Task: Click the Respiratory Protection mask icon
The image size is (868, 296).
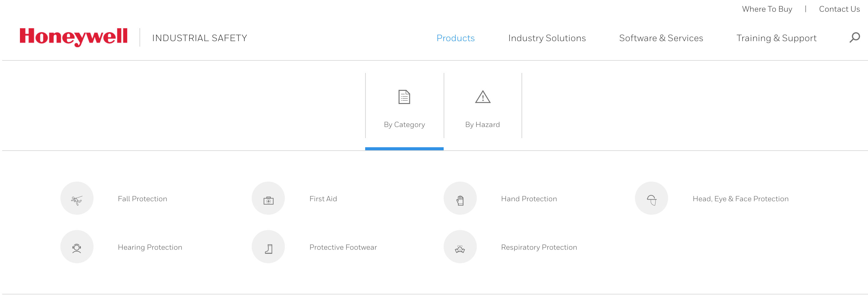Action: (x=460, y=247)
